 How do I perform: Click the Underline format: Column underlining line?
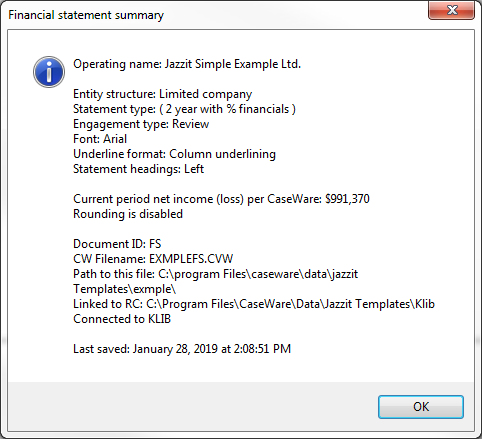[x=174, y=154]
